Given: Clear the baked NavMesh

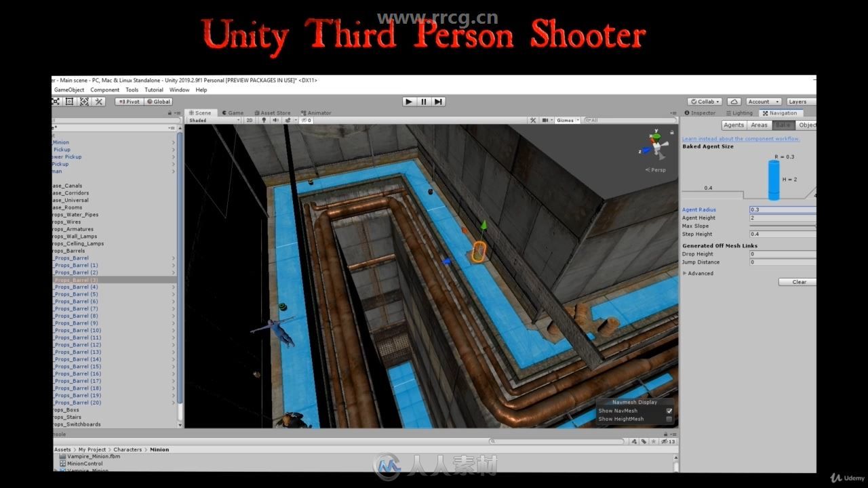Looking at the screenshot, I should coord(797,282).
